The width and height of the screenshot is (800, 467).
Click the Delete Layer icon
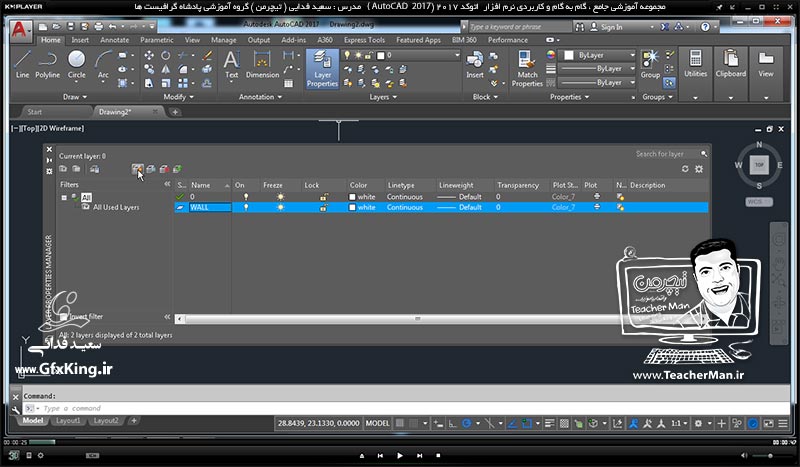[x=164, y=169]
